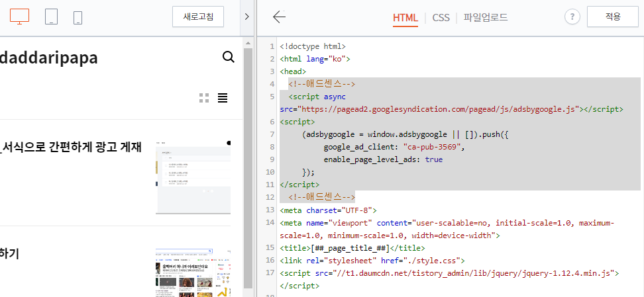This screenshot has height=297, width=644.
Task: Open the help question mark icon
Action: pyautogui.click(x=572, y=17)
